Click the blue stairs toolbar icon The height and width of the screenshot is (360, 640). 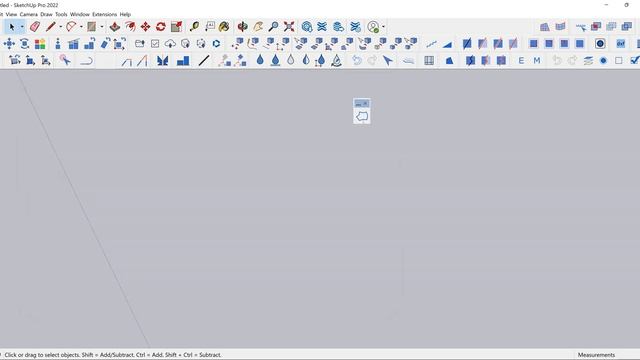tap(183, 61)
